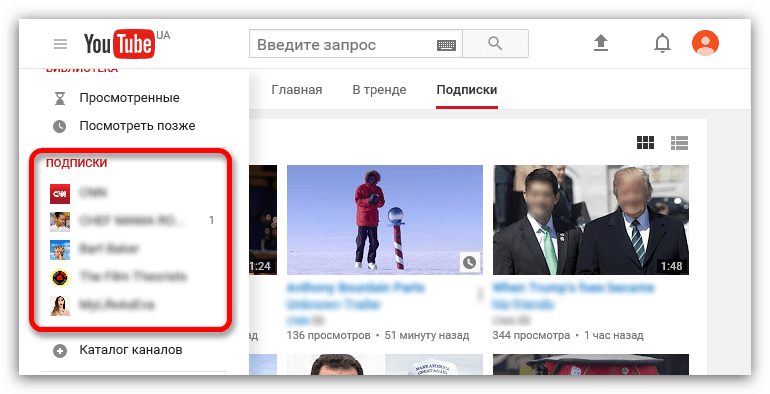
Task: Select the 'Подписки' tab
Action: pyautogui.click(x=467, y=90)
